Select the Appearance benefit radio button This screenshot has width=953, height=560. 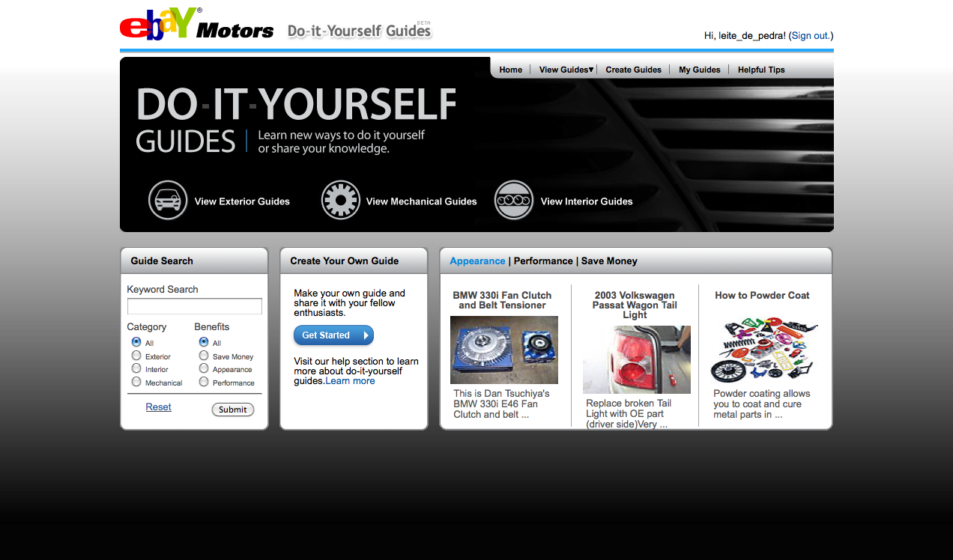(x=204, y=368)
